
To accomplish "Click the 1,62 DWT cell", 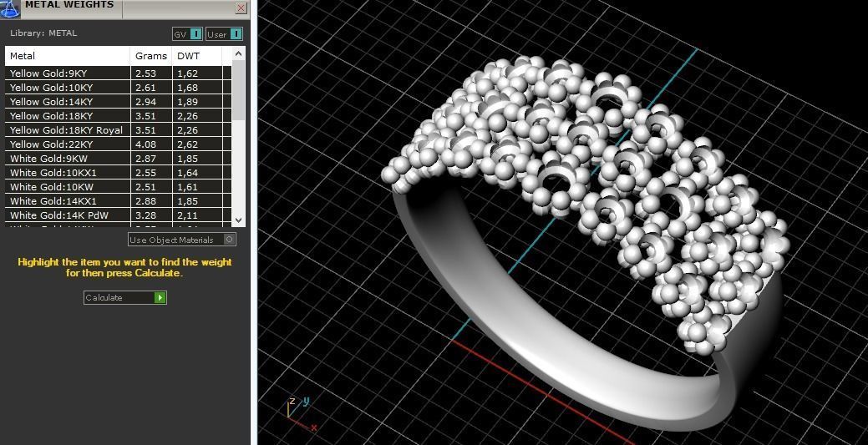I will [x=197, y=73].
